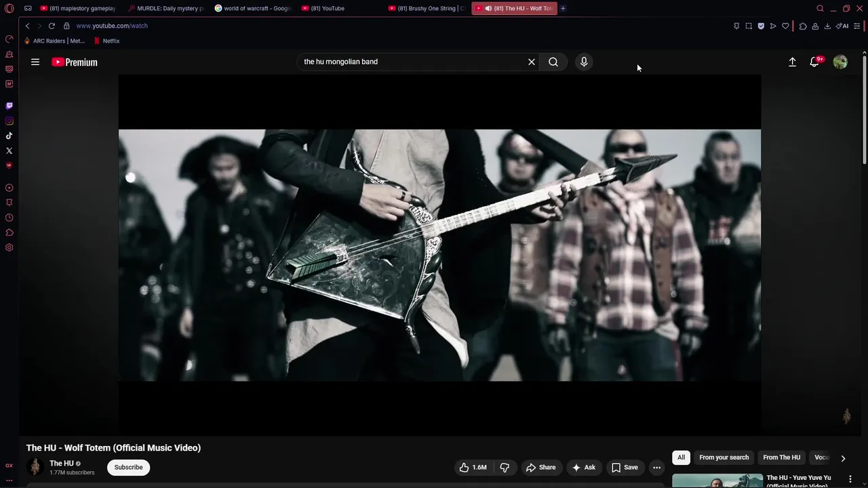Open The HU channel avatar
Screen dimensions: 868x488
click(35, 467)
